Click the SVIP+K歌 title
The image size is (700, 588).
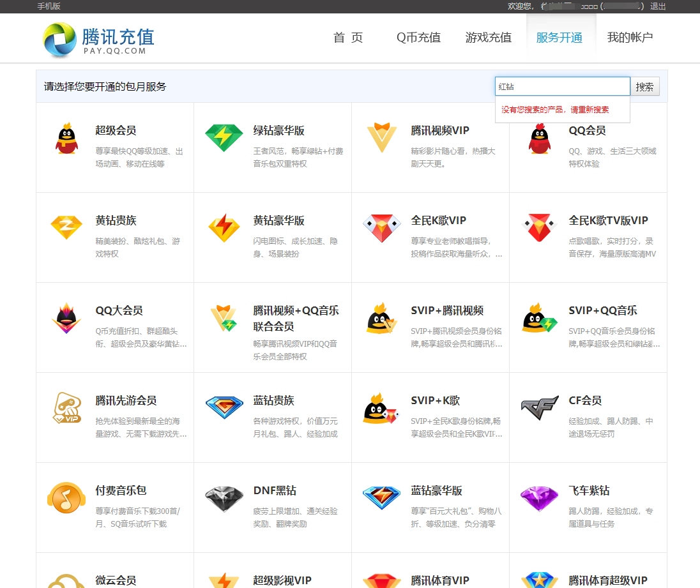click(x=436, y=401)
